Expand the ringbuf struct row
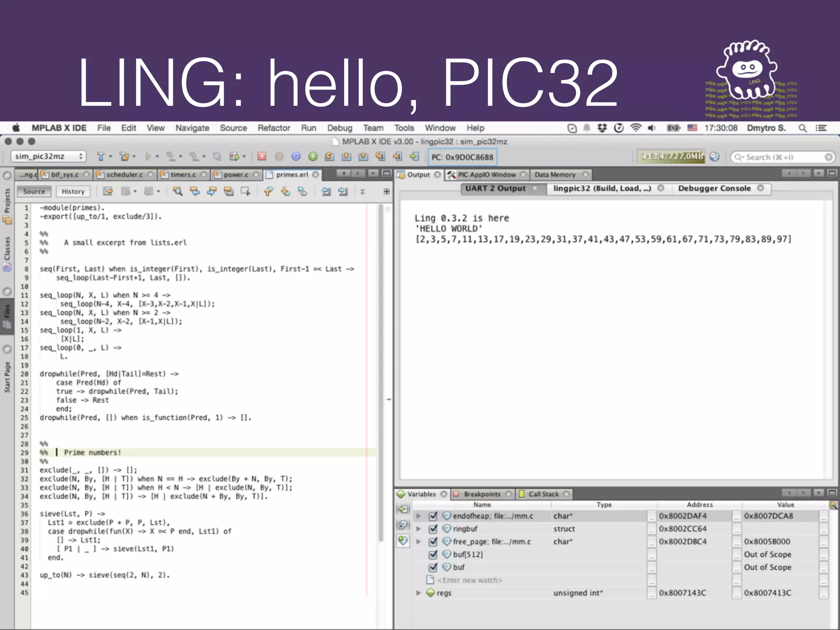Screen dimensions: 840x630 click(x=418, y=529)
